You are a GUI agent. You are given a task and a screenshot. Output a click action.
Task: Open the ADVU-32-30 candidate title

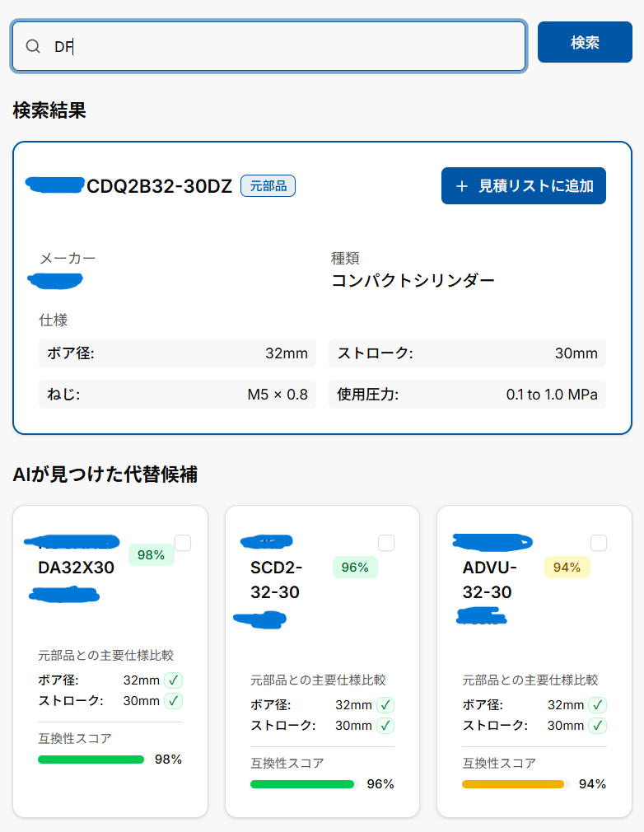[x=489, y=580]
